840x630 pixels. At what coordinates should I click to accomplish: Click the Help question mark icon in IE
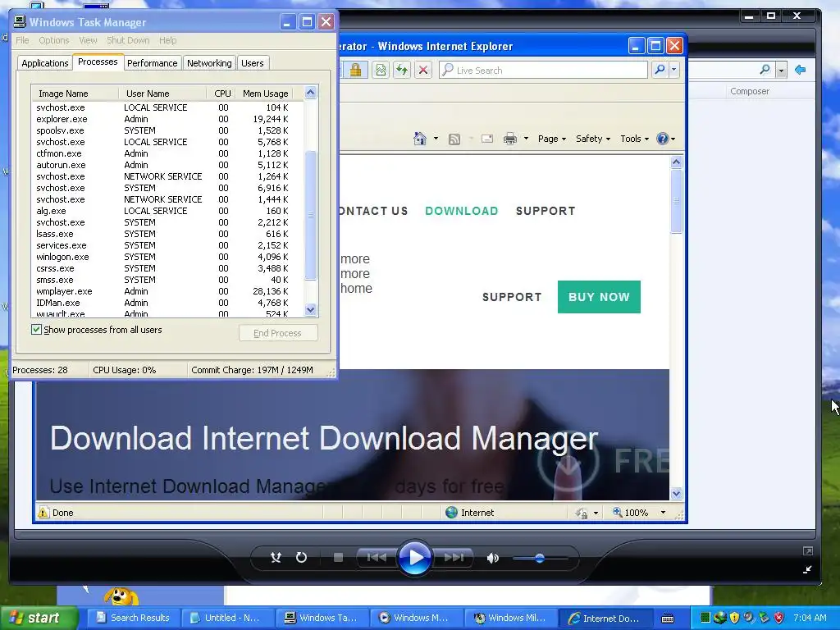663,139
